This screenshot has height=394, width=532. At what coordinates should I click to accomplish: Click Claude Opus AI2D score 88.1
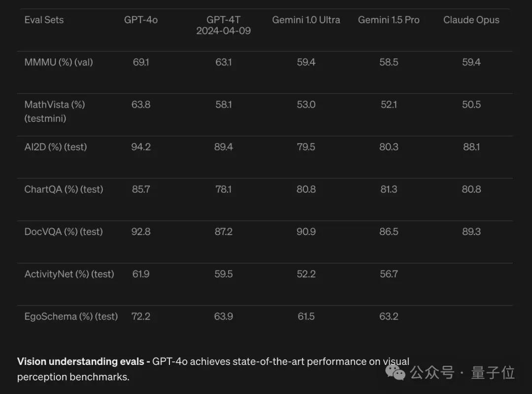[471, 147]
